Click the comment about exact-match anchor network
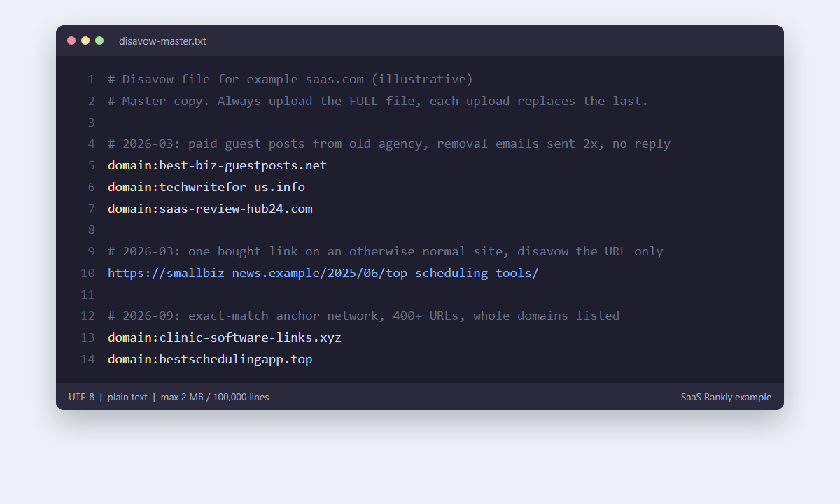 pos(363,316)
